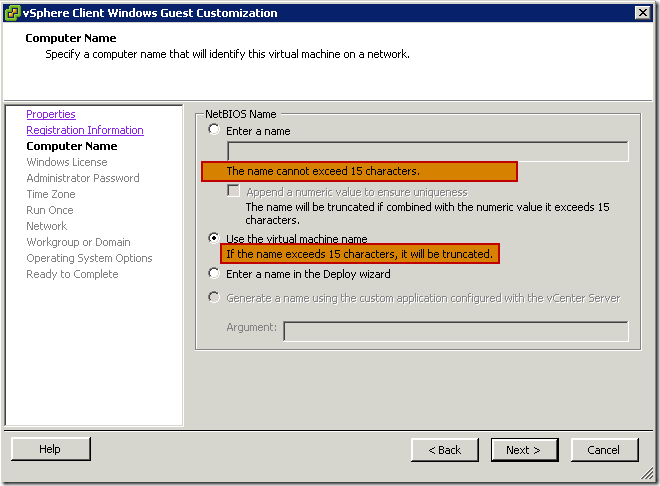Choose 'Enter a name in the Deploy wizard'
Image resolution: width=660 pixels, height=486 pixels.
click(x=214, y=274)
